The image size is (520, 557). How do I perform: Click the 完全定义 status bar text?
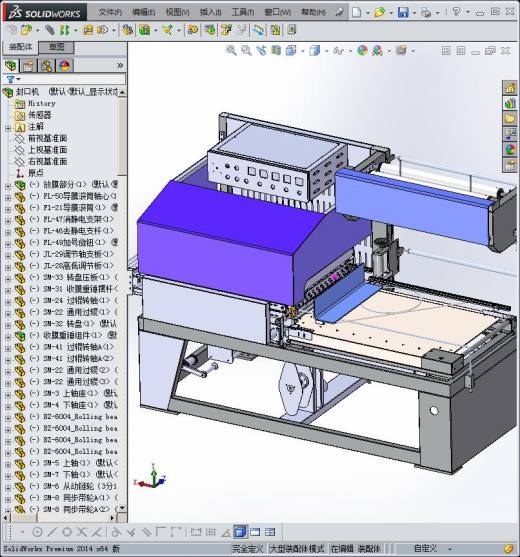[248, 549]
